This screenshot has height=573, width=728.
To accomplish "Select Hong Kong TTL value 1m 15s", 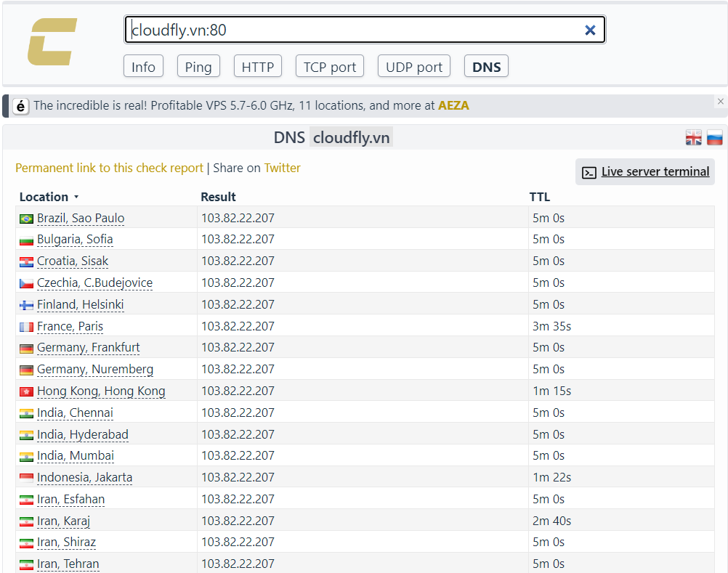I will [x=551, y=391].
